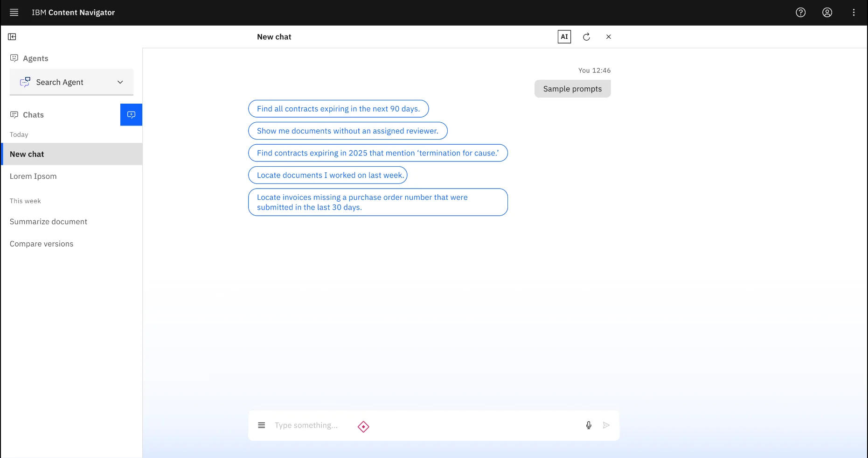Select the New chat entry in sidebar
This screenshot has height=458, width=868.
click(x=72, y=154)
